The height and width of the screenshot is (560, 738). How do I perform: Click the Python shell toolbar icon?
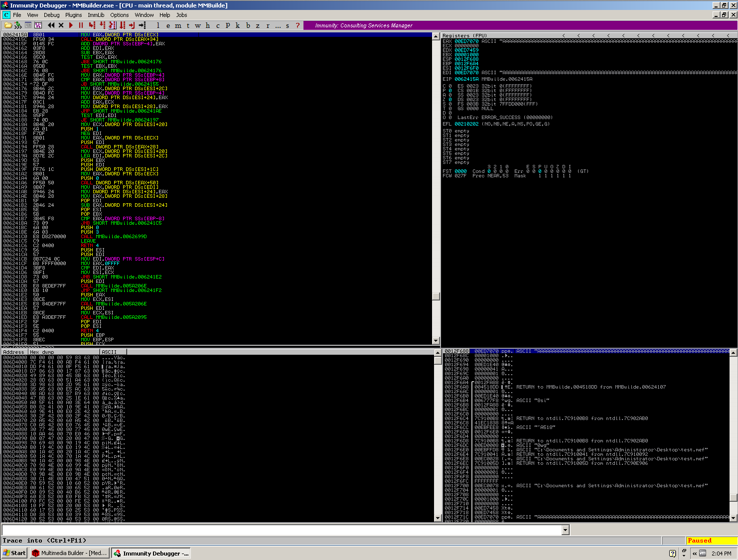pyautogui.click(x=18, y=25)
